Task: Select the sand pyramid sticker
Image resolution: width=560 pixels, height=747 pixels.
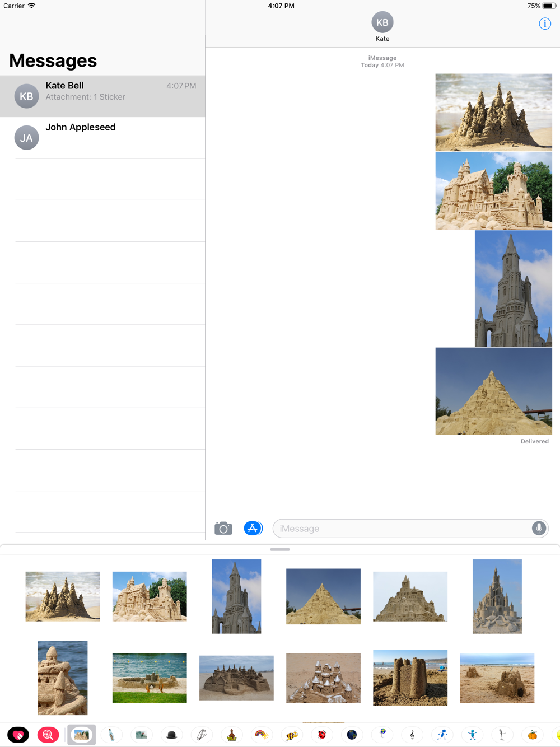Action: [323, 596]
